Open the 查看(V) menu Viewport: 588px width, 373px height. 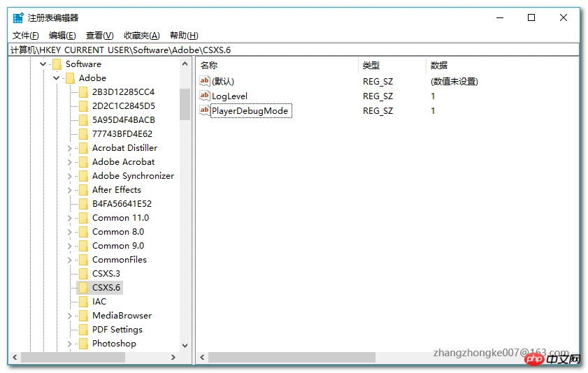(100, 36)
